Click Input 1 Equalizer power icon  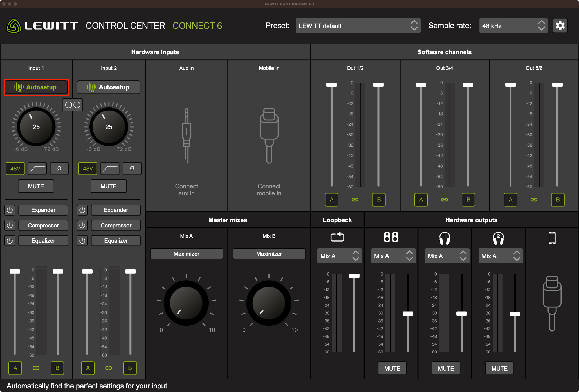(10, 241)
